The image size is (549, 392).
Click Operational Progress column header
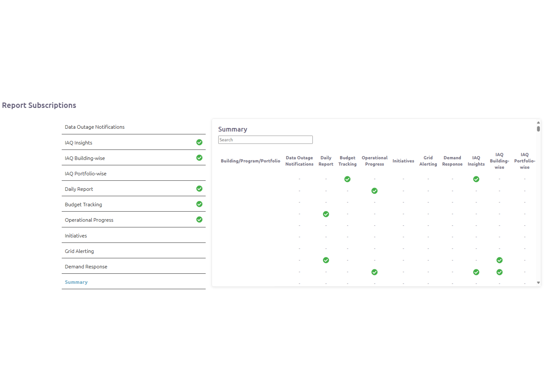coord(374,161)
